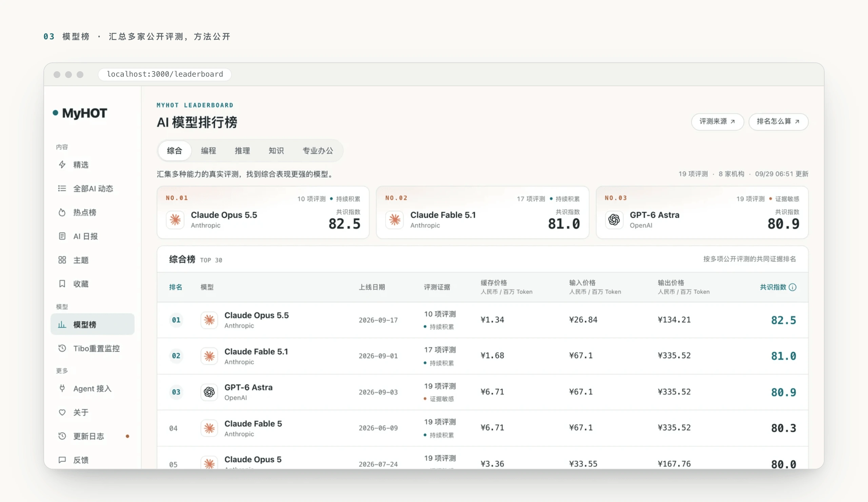Click OpenAI logo in GPT-6 Astra table row
Viewport: 868px width, 502px height.
(x=209, y=392)
